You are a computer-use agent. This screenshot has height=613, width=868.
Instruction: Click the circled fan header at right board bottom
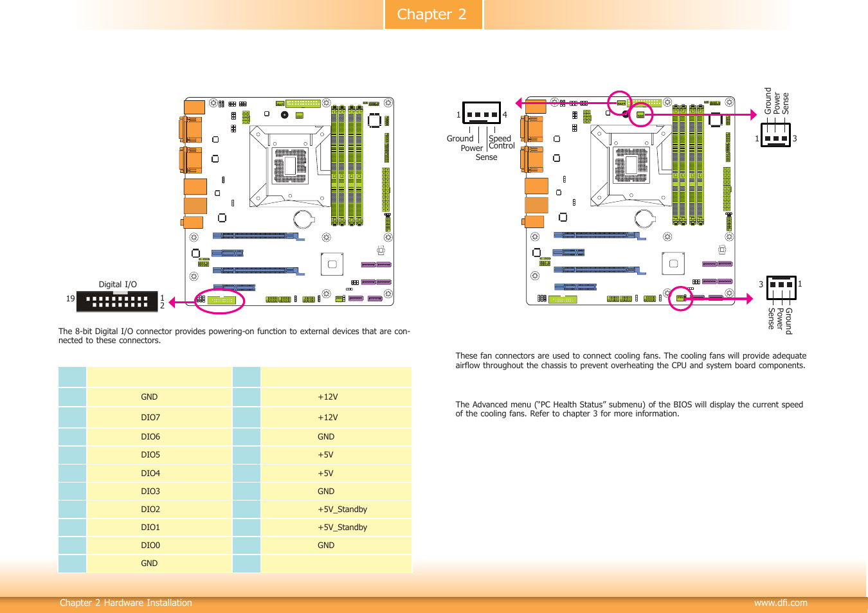(681, 298)
